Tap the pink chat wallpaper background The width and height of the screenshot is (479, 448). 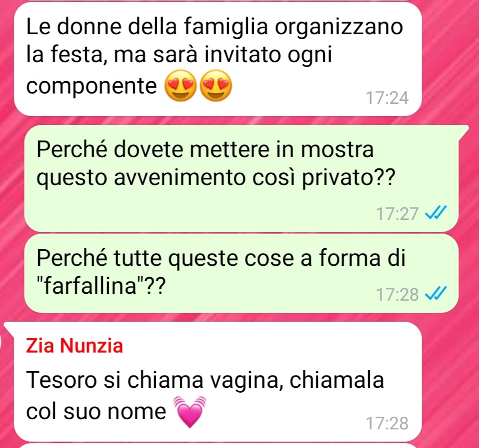(x=449, y=61)
